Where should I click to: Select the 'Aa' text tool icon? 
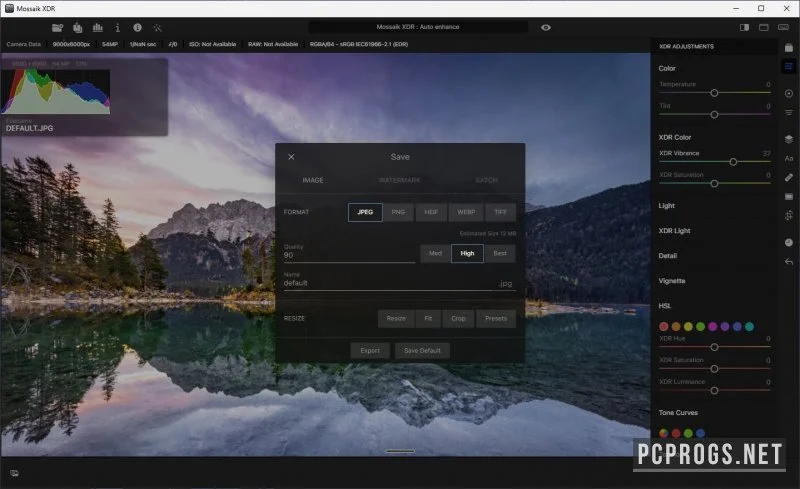coord(789,158)
